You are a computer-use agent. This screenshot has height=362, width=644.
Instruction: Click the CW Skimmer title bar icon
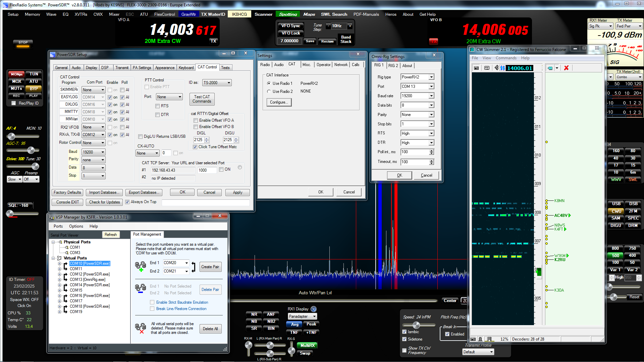click(x=472, y=49)
